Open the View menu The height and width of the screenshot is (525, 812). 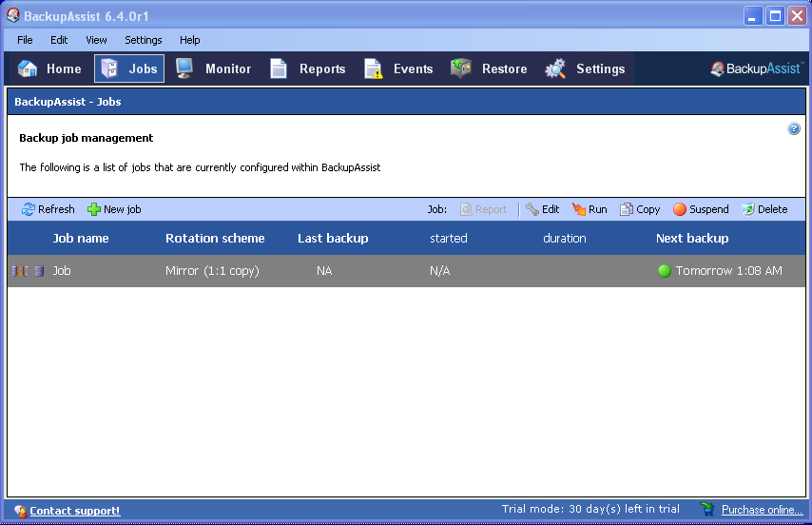(96, 40)
